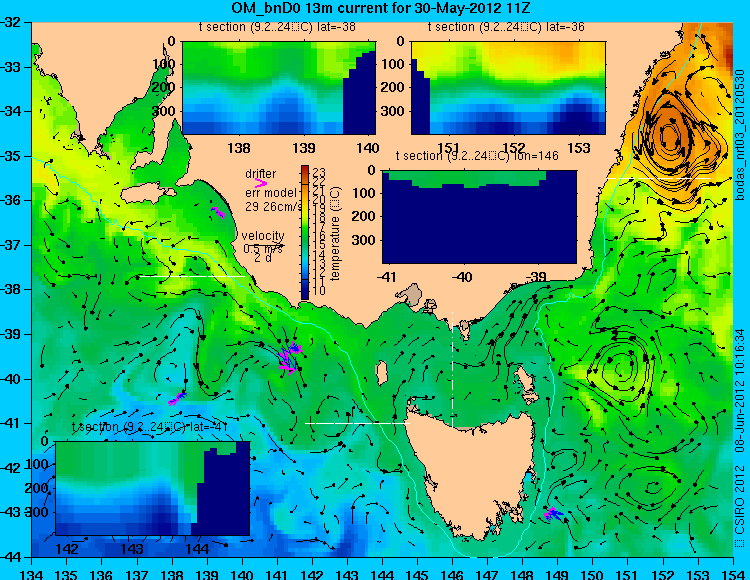Click the 'err model' legend text
Image resolution: width=750 pixels, height=580 pixels.
tap(271, 193)
